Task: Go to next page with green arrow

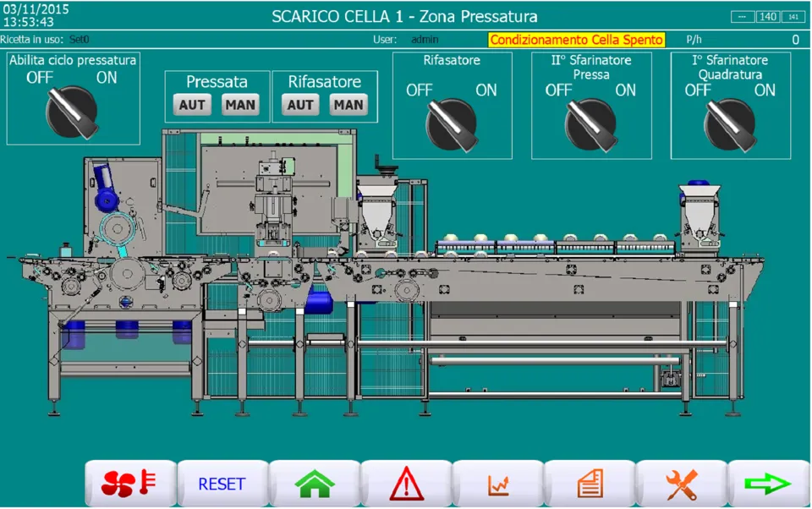Action: (x=769, y=484)
